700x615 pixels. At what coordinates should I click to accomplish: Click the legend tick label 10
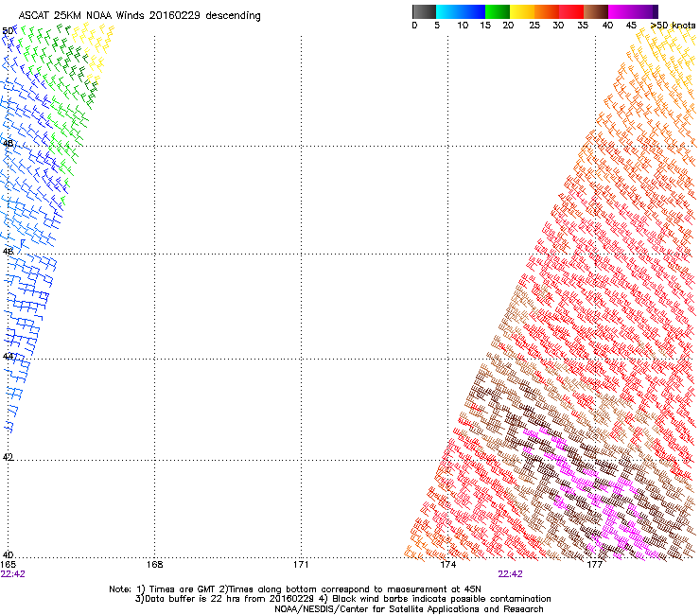point(463,26)
